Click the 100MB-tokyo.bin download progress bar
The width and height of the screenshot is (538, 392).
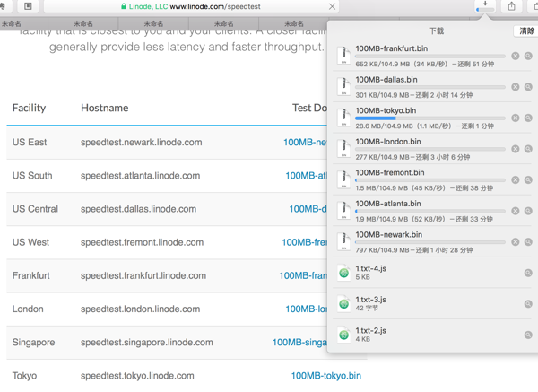pyautogui.click(x=430, y=118)
